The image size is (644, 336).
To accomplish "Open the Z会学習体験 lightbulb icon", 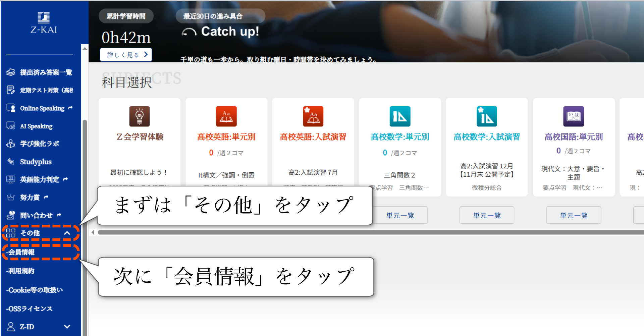I will (140, 116).
